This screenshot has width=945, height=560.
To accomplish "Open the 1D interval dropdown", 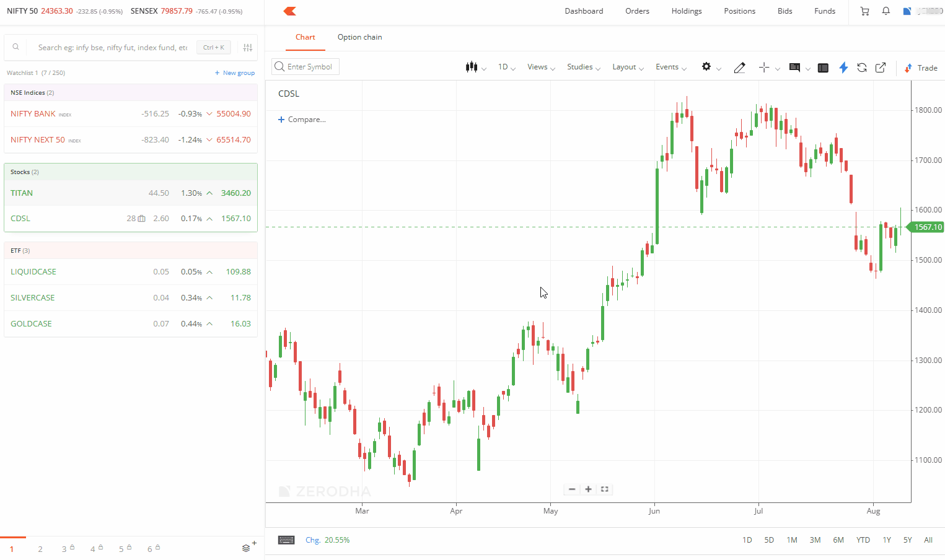I will click(x=506, y=67).
